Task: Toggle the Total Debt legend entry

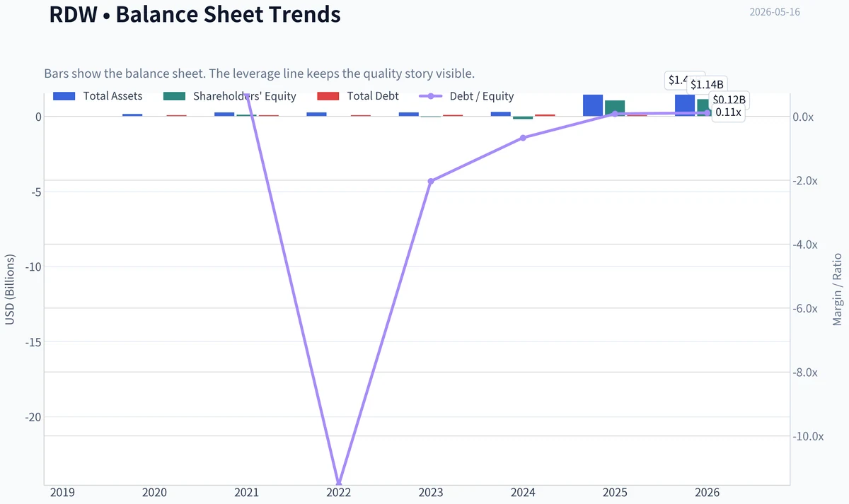Action: [x=358, y=96]
